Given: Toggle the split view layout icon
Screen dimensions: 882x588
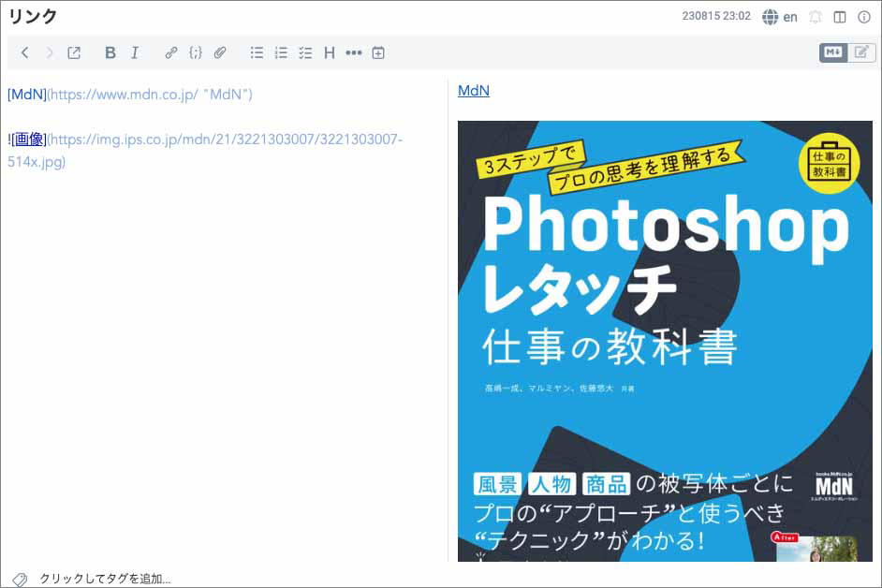Looking at the screenshot, I should pos(839,17).
